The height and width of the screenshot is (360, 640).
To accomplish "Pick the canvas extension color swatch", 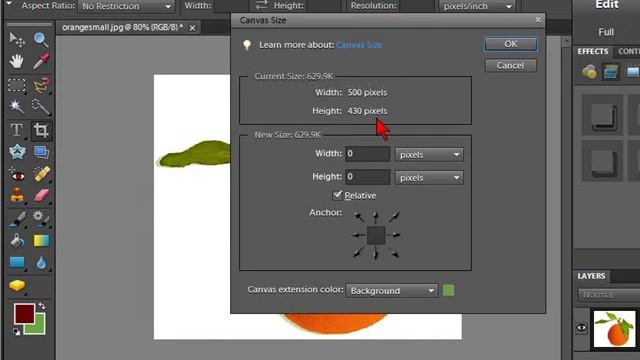I will [448, 291].
